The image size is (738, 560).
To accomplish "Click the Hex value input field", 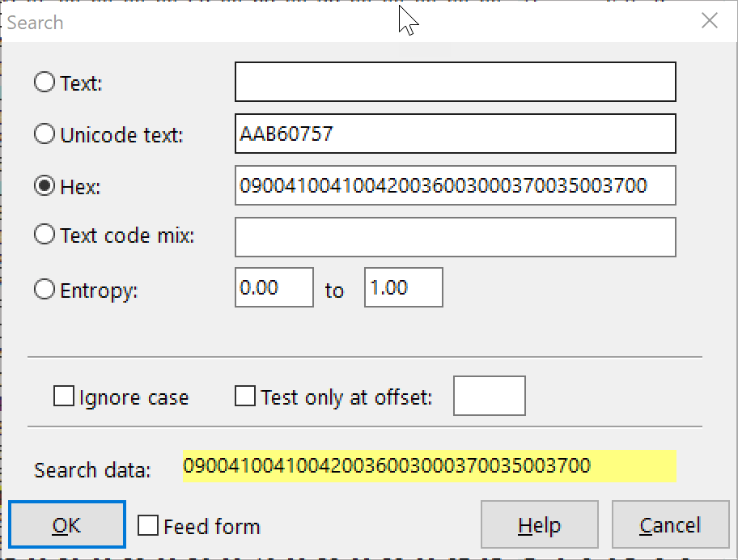I will 455,185.
